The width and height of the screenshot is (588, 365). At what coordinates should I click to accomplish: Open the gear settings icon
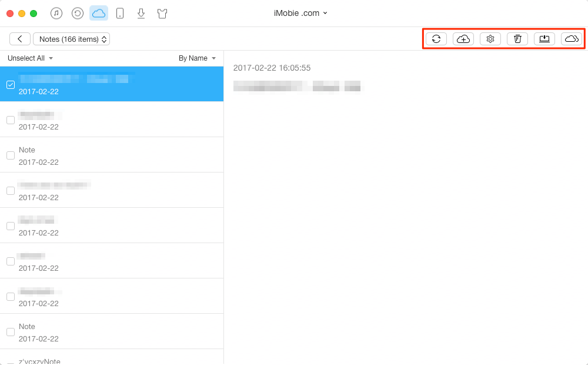pos(490,39)
